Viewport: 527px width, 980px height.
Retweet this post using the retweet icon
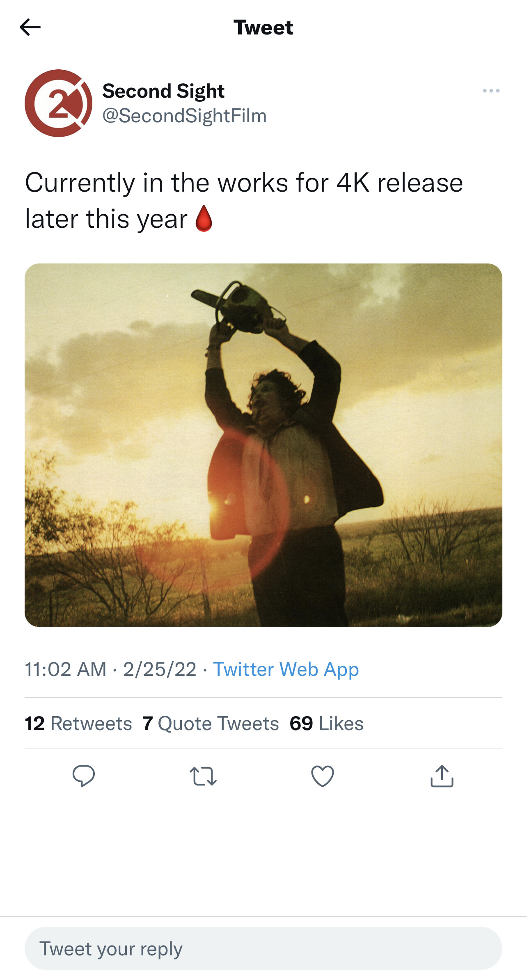[x=203, y=776]
